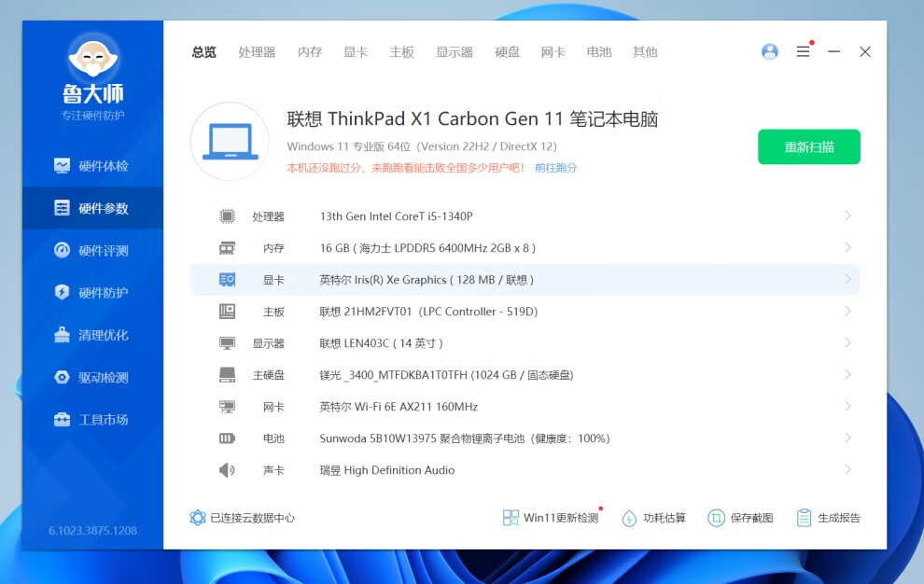
Task: Click the speaker icon for 声卡
Action: (227, 470)
